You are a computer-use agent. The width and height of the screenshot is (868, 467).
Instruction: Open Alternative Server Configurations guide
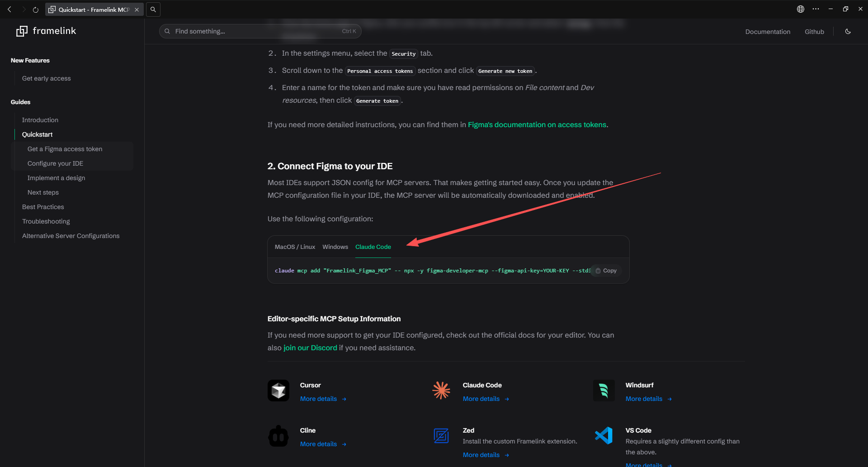71,236
